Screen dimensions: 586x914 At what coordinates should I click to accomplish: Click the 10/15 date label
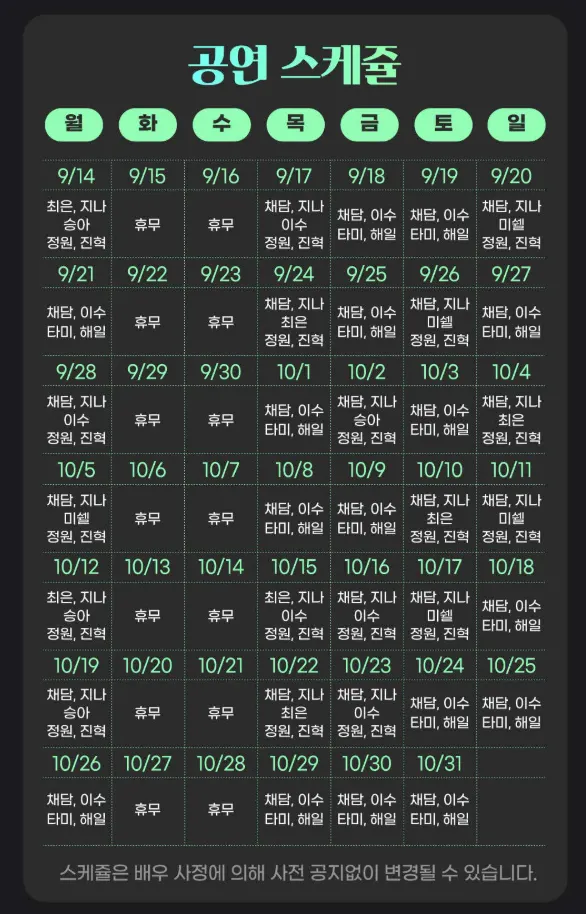click(x=294, y=567)
